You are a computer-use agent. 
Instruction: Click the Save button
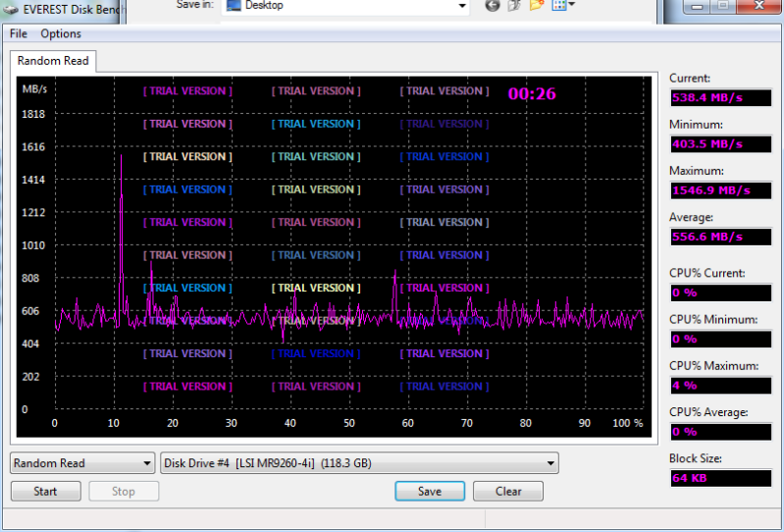(x=430, y=492)
